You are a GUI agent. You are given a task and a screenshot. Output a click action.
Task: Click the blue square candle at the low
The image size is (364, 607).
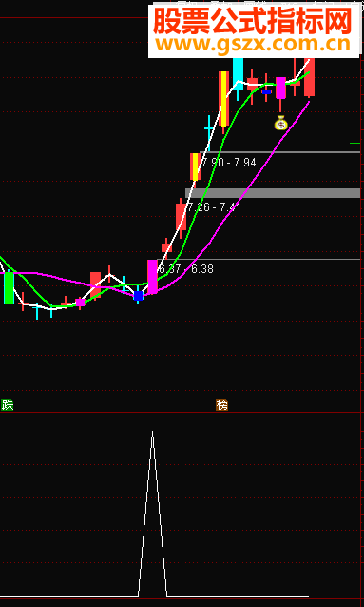pyautogui.click(x=138, y=296)
